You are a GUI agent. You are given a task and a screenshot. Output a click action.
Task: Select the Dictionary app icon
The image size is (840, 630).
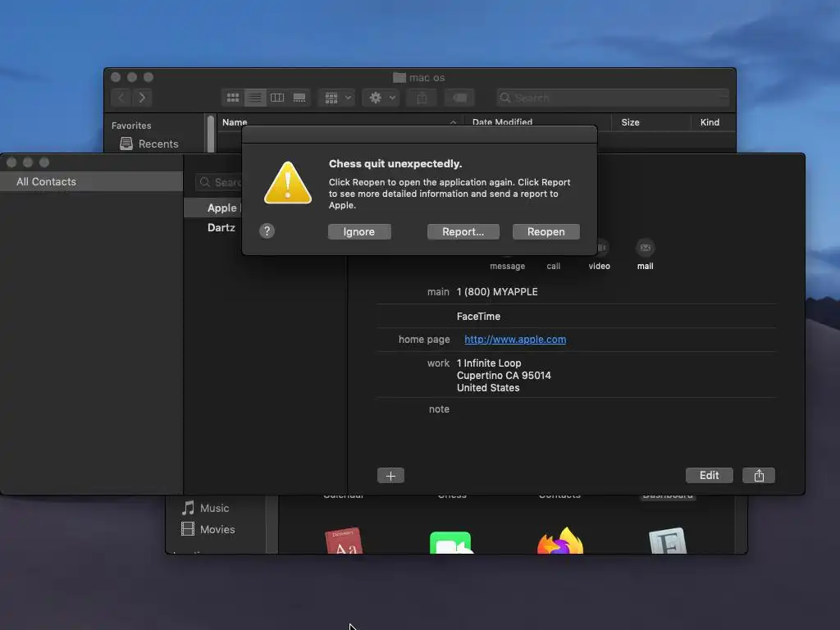[344, 540]
